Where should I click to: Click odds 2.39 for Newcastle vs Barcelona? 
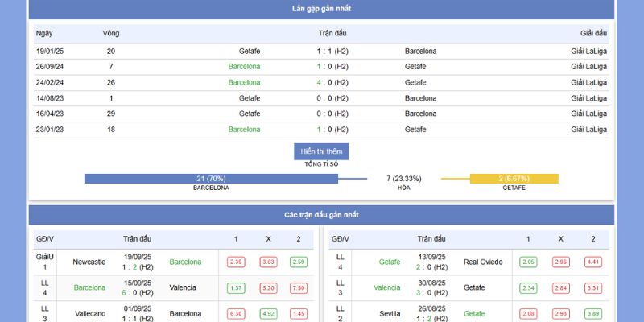(x=236, y=262)
